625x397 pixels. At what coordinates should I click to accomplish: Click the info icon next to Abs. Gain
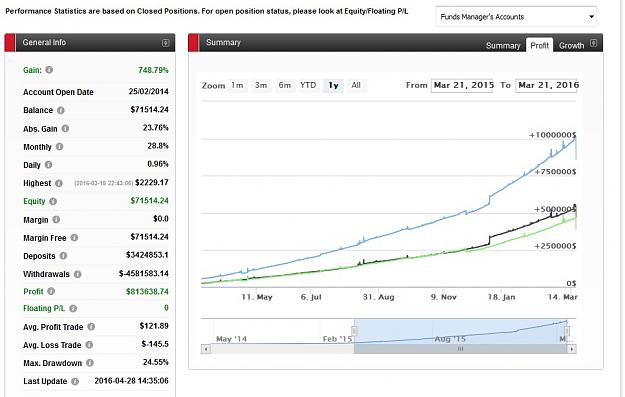65,129
